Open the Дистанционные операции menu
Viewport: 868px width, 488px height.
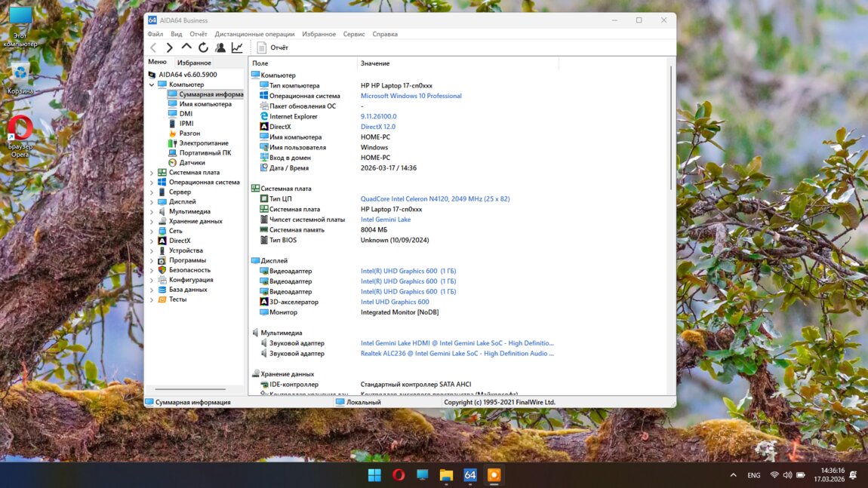[254, 34]
